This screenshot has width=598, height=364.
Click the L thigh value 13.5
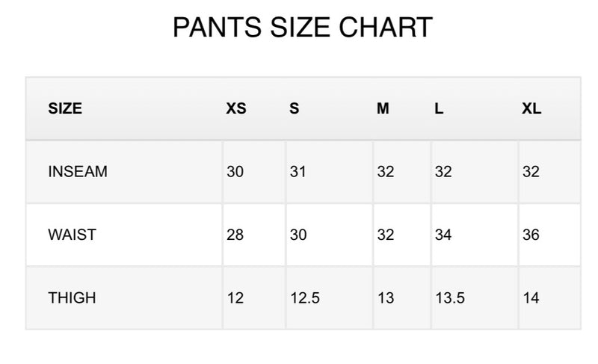click(450, 298)
